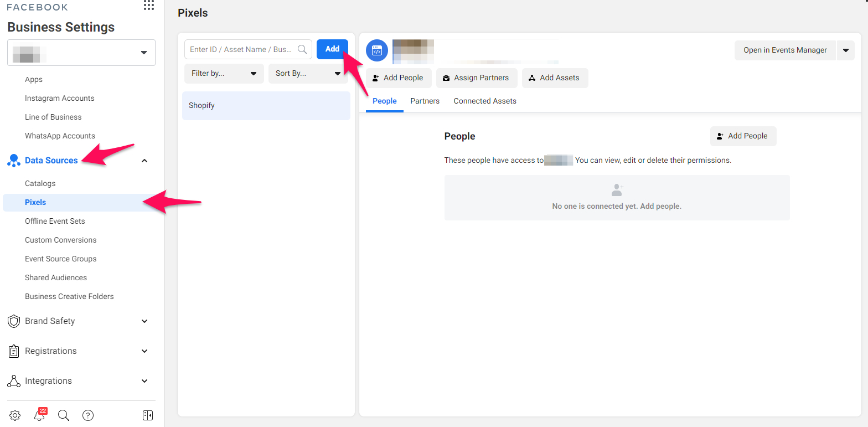Image resolution: width=868 pixels, height=427 pixels.
Task: Collapse the Data Sources section
Action: pyautogui.click(x=144, y=161)
